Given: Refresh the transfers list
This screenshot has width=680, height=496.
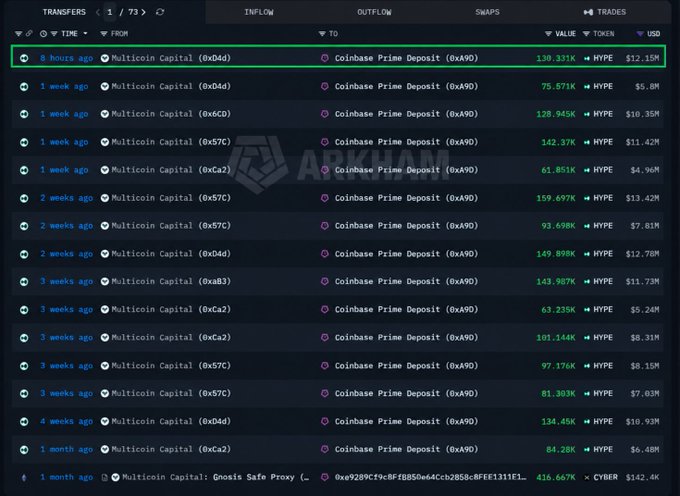Looking at the screenshot, I should [160, 12].
